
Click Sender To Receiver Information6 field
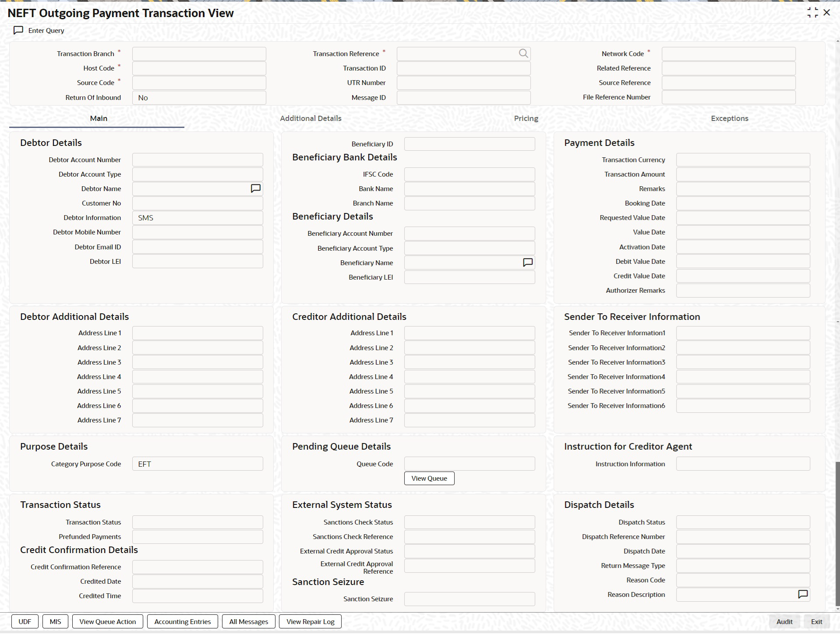(743, 405)
